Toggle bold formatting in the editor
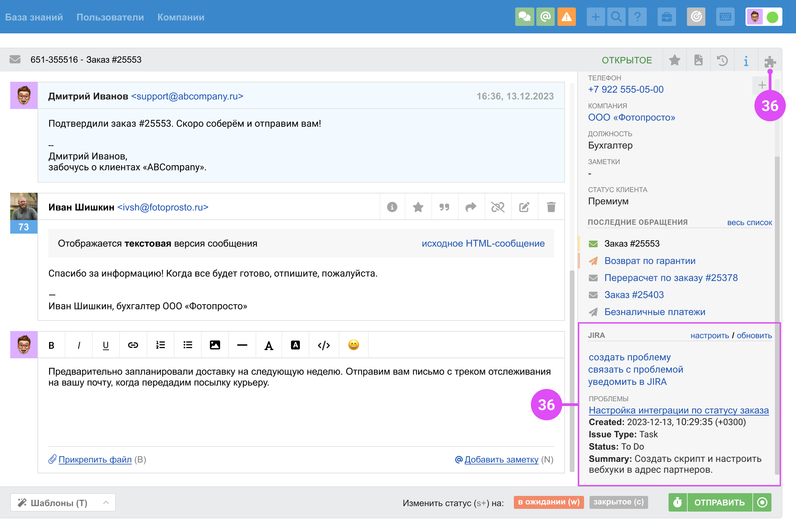Image resolution: width=796 pixels, height=532 pixels. pyautogui.click(x=51, y=345)
